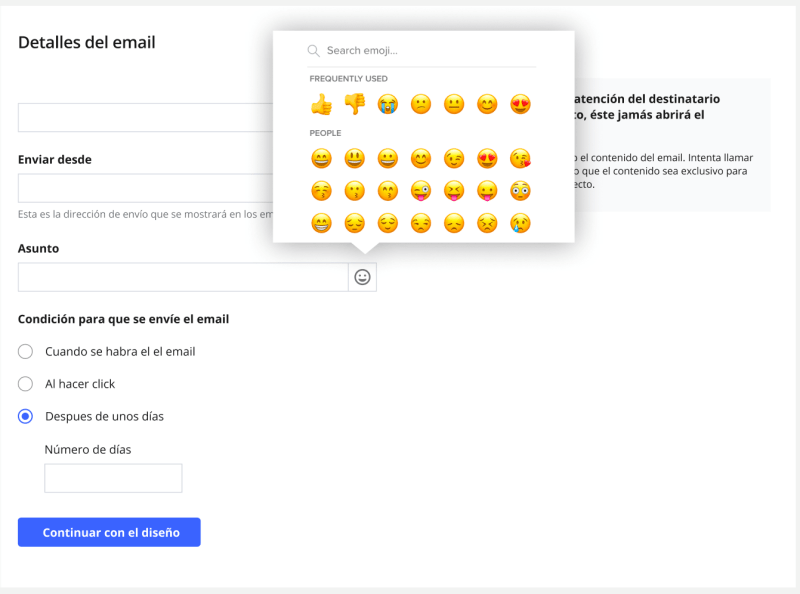Click the "Número de días" input box
This screenshot has width=800, height=594.
[x=113, y=478]
